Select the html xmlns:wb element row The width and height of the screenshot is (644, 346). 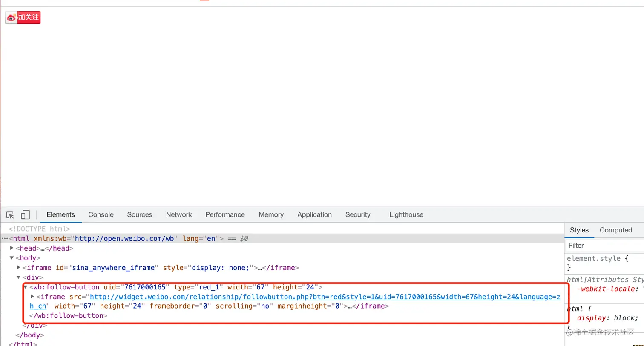click(x=282, y=239)
